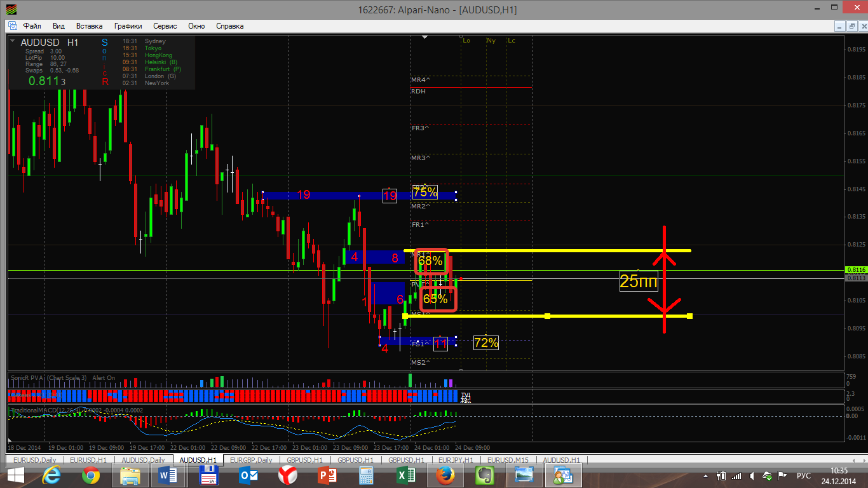Screen dimensions: 868x488
Task: Open the Графики menu
Action: point(128,26)
